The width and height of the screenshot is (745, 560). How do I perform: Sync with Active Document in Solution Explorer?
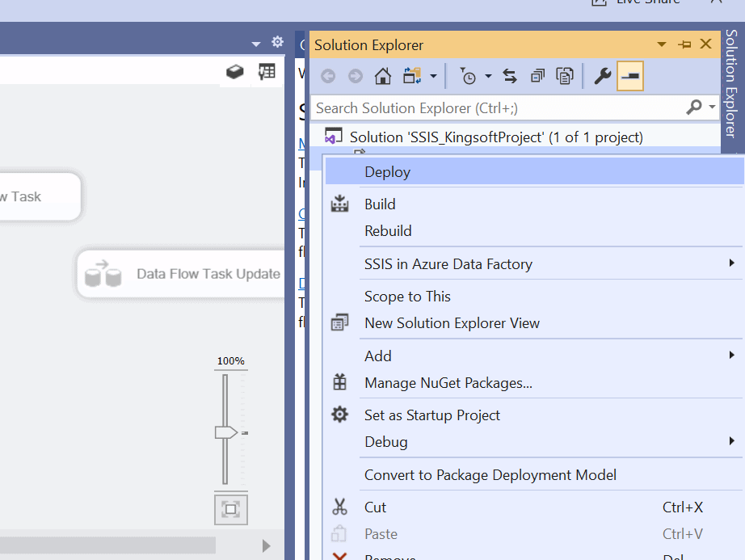pyautogui.click(x=510, y=76)
